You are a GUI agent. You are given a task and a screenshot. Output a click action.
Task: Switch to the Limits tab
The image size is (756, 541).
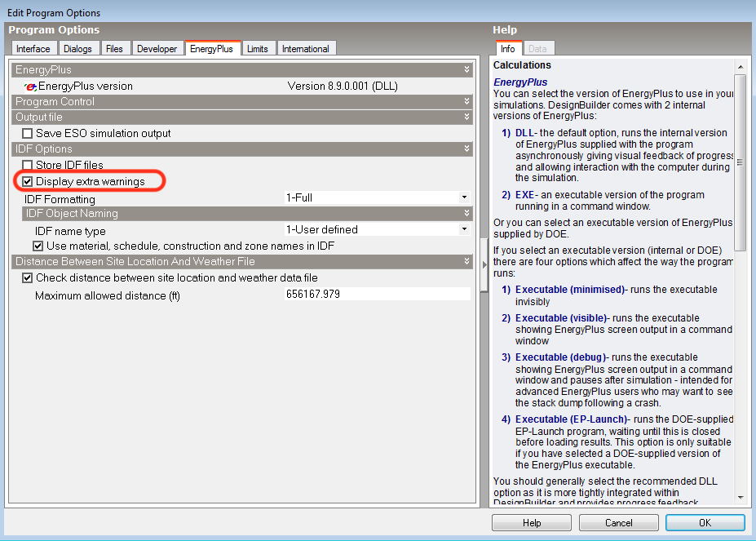(x=258, y=49)
